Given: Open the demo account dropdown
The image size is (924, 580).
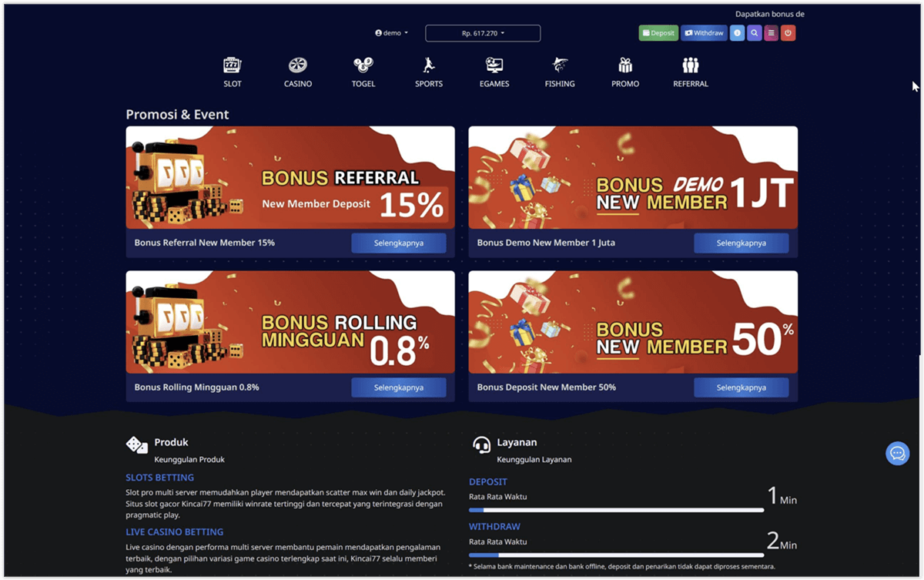Looking at the screenshot, I should click(390, 32).
